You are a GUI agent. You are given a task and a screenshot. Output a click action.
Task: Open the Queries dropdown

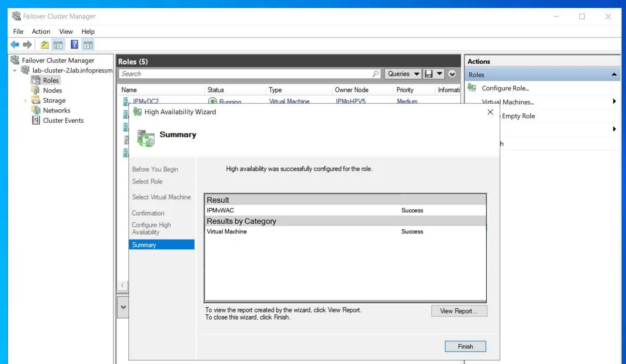(x=403, y=74)
